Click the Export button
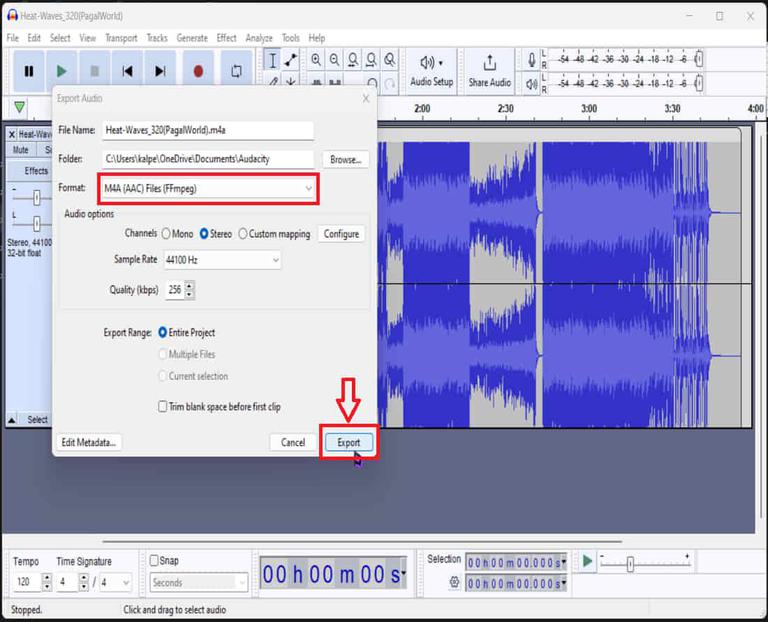This screenshot has height=622, width=768. [348, 442]
